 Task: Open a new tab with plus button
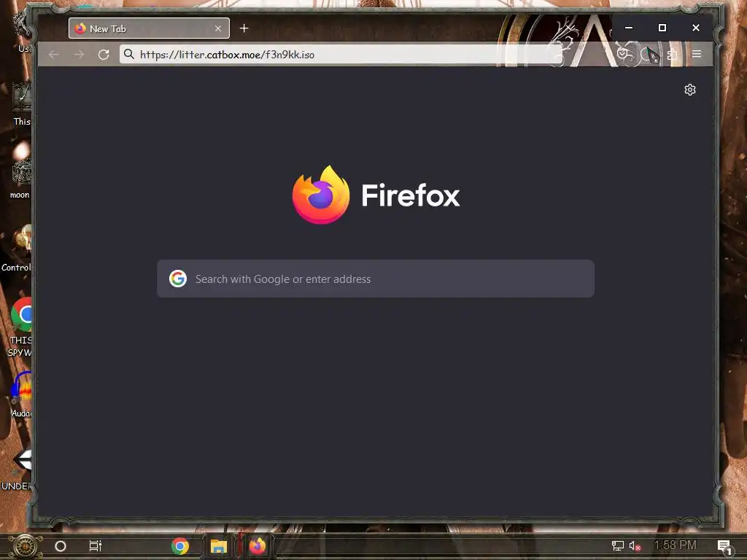coord(244,28)
